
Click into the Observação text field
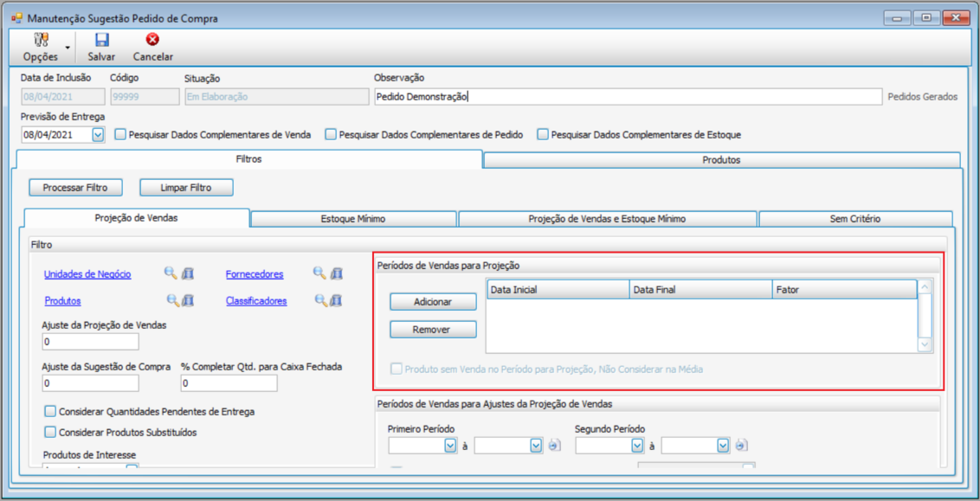[627, 97]
